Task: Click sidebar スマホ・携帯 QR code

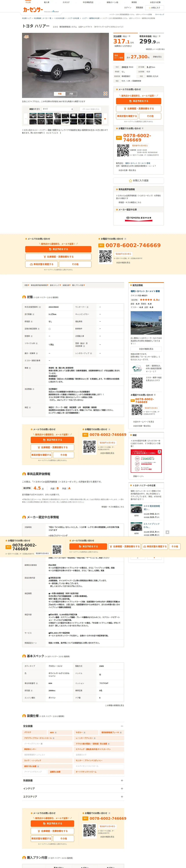Action: (x=137, y=383)
